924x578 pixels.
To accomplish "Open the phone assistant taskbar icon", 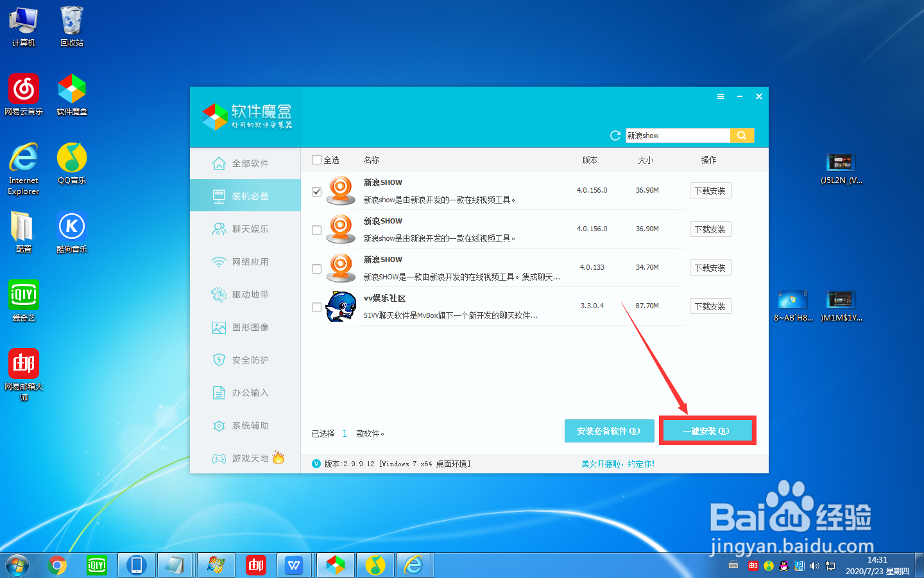I will point(136,565).
